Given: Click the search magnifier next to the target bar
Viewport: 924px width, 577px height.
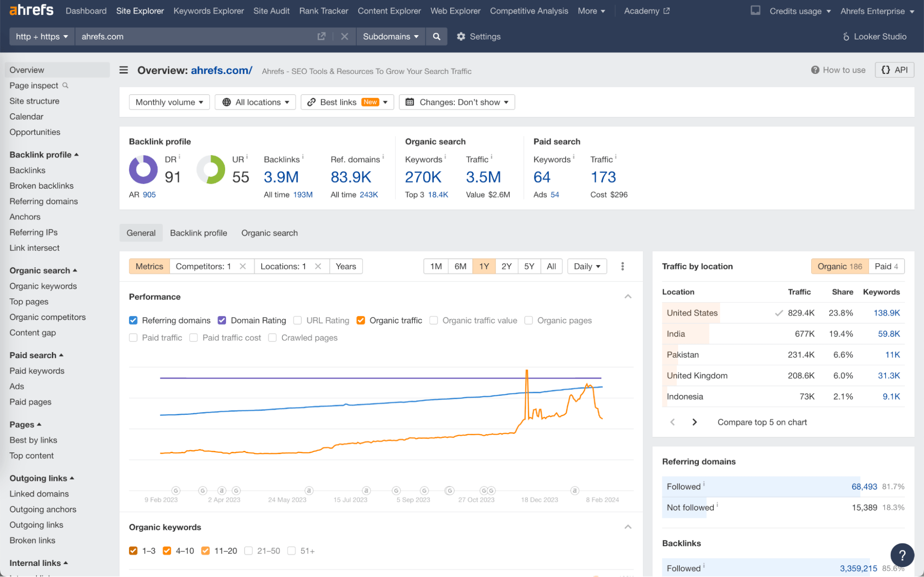Looking at the screenshot, I should pos(436,36).
